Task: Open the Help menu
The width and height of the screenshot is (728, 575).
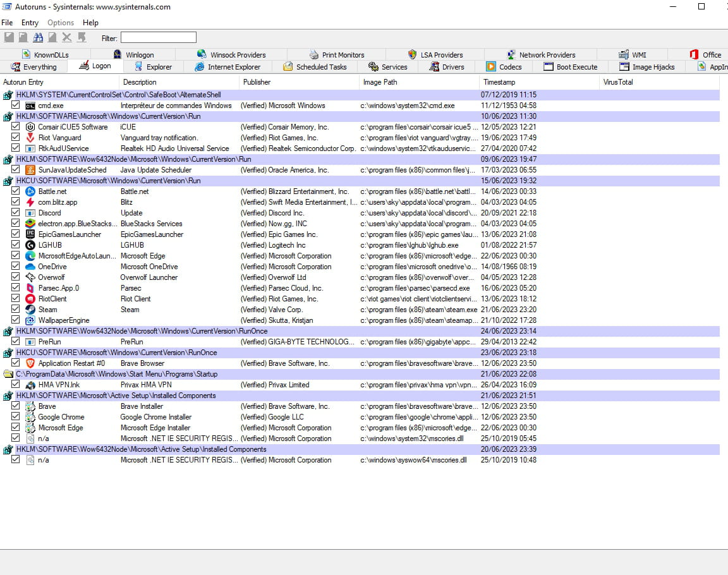Action: 90,23
